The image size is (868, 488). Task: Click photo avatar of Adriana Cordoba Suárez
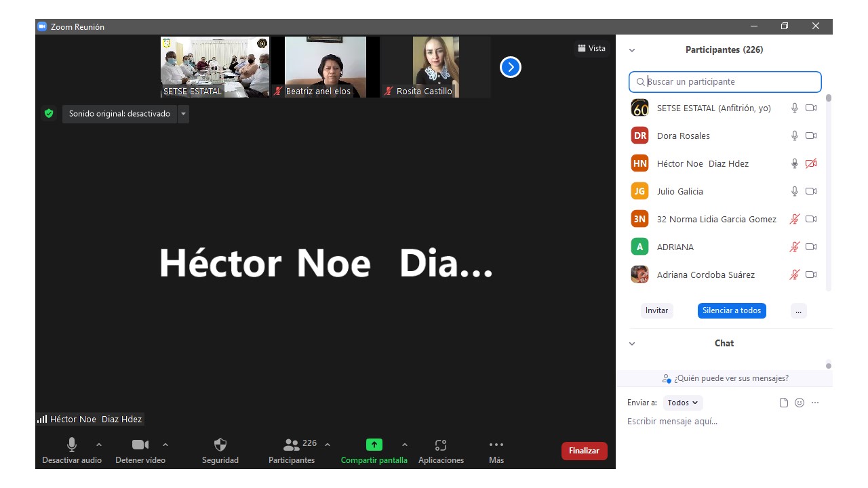click(639, 274)
